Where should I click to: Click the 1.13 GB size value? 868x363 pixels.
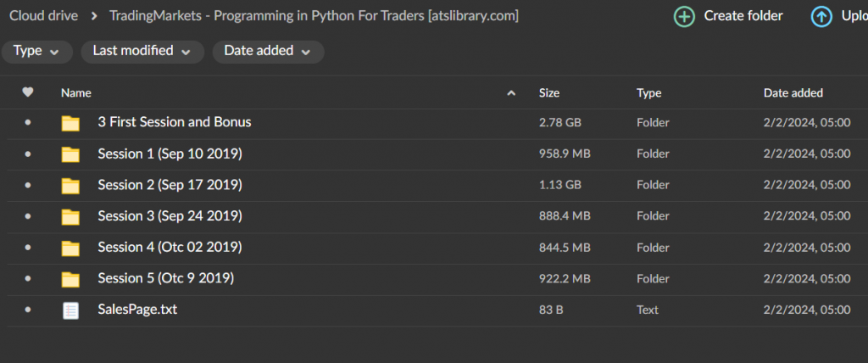click(560, 185)
